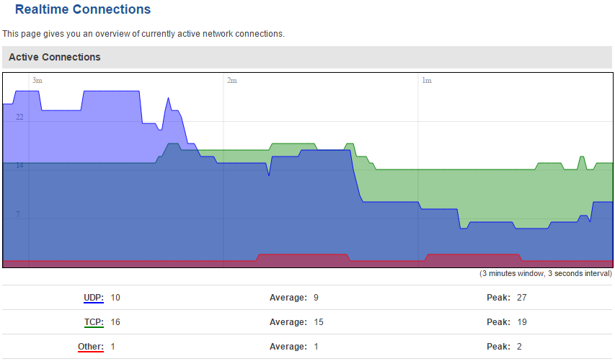
Task: Click the y-axis label 14
Action: coord(19,166)
